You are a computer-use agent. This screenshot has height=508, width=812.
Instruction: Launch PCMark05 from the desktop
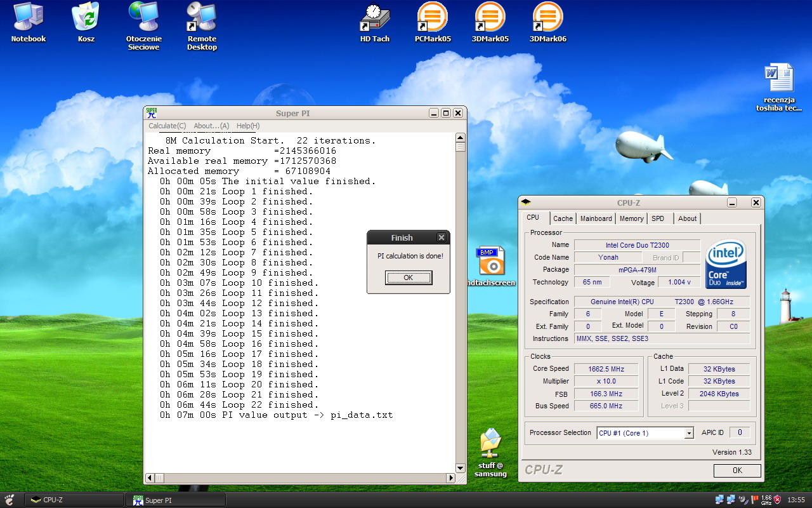coord(432,18)
